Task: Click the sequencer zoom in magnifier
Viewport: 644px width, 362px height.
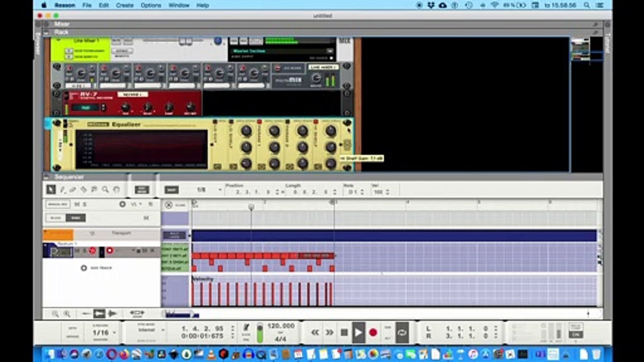Action: click(67, 314)
